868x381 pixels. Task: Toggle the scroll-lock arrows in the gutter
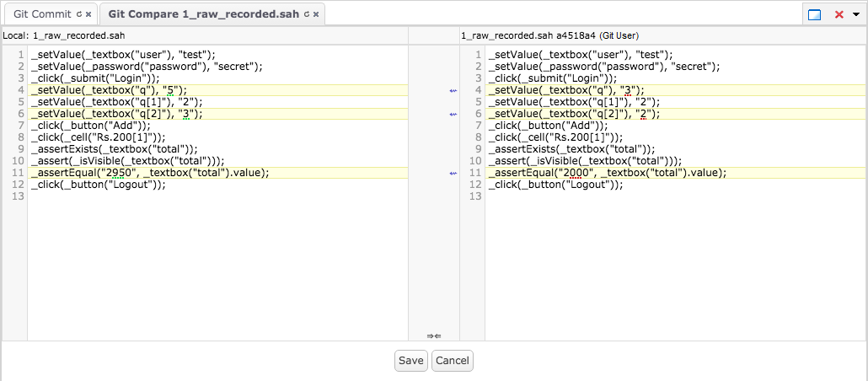[434, 335]
